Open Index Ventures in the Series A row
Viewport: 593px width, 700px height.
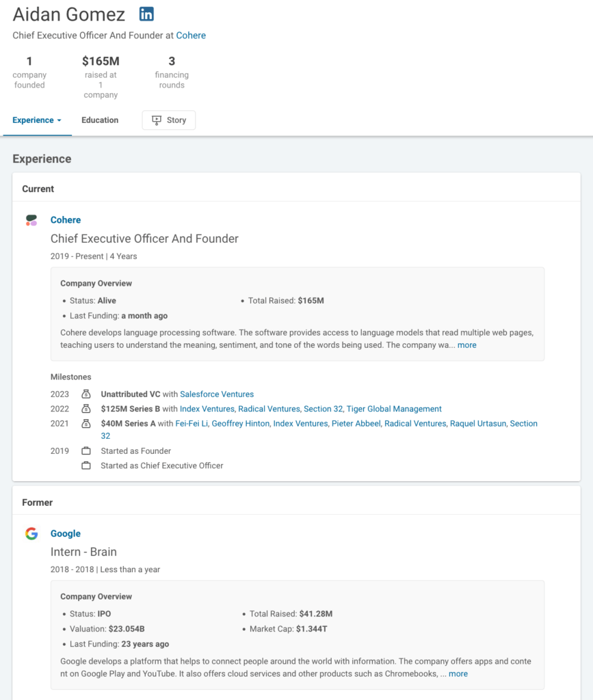(300, 424)
